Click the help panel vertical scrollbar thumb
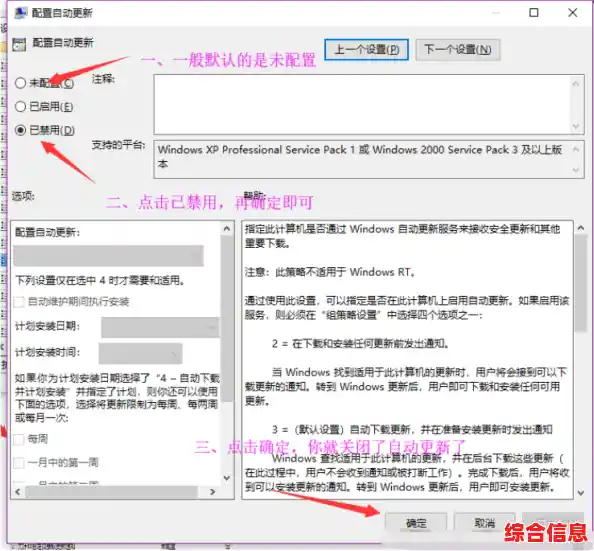Screen dimensions: 594x551 [580, 283]
